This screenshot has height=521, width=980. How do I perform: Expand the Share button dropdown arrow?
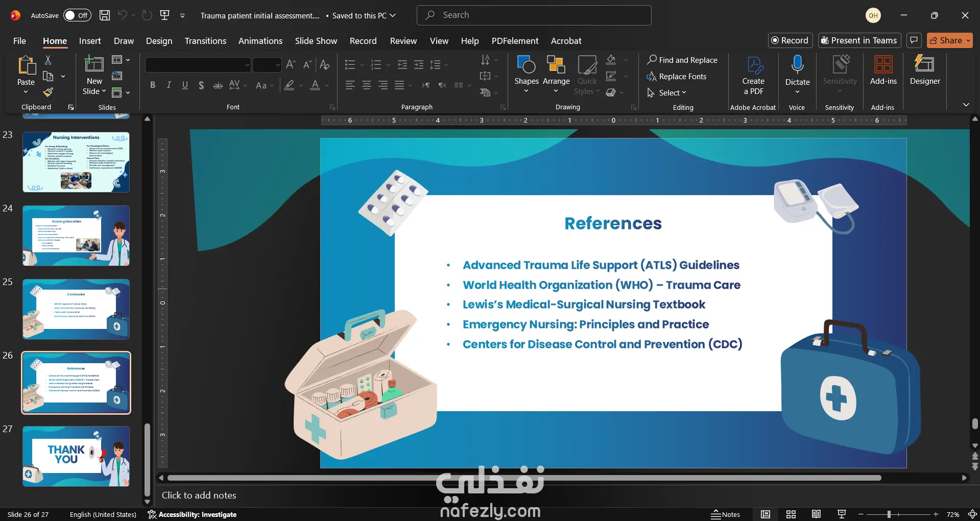(x=968, y=40)
